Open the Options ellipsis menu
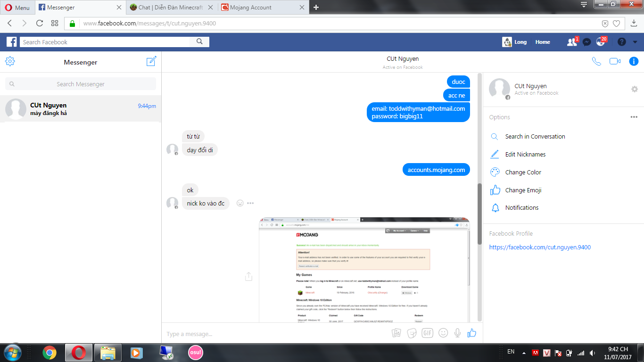 pyautogui.click(x=634, y=117)
